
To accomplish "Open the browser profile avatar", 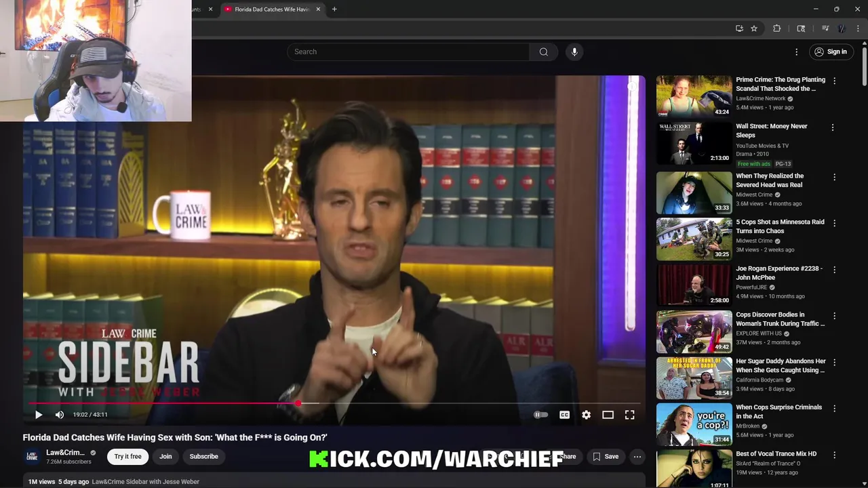I will point(842,28).
